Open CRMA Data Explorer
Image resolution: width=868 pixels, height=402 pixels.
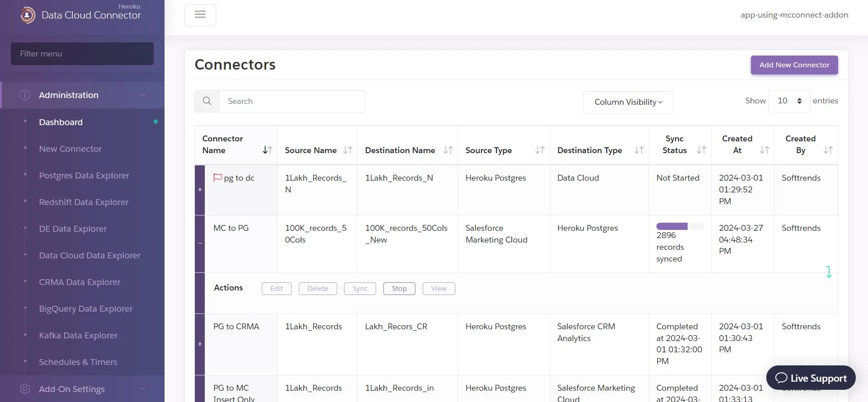[x=80, y=282]
